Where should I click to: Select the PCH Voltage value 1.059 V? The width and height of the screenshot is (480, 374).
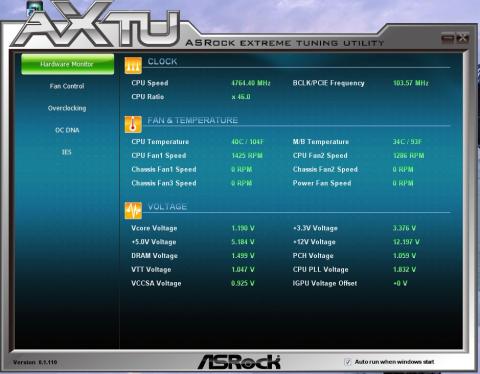click(404, 256)
